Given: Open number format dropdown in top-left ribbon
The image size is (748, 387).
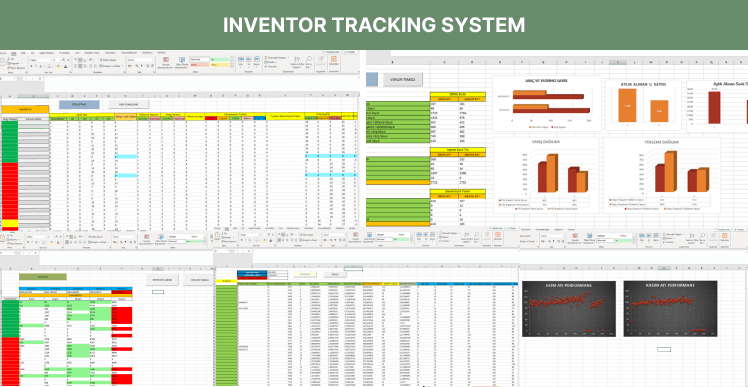Looking at the screenshot, I should tap(140, 60).
